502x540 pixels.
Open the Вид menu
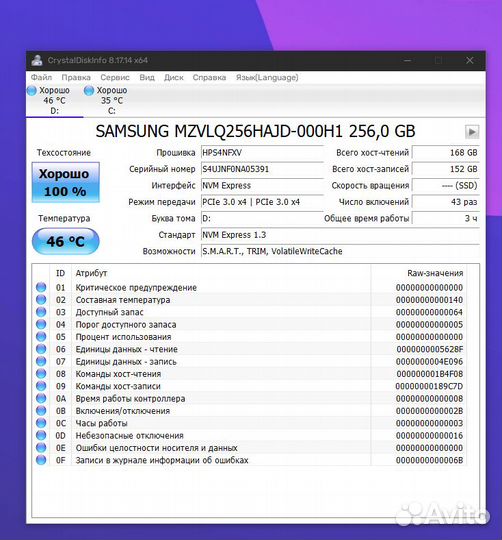click(x=147, y=77)
